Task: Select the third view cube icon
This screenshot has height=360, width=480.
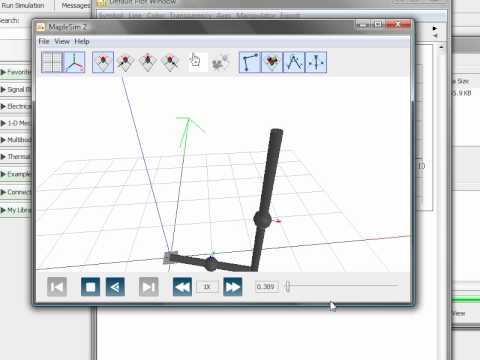Action: [x=147, y=62]
